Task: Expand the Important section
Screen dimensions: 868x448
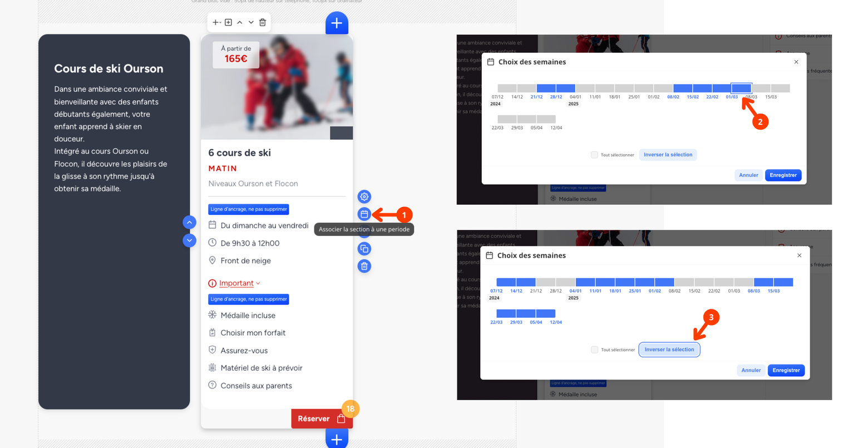Action: pyautogui.click(x=239, y=283)
